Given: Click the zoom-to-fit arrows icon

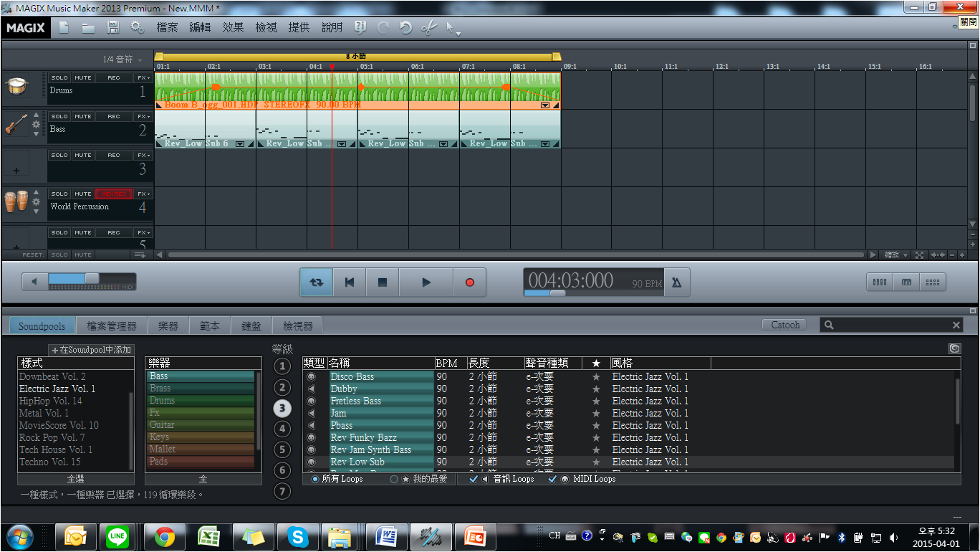Looking at the screenshot, I should pos(920,255).
